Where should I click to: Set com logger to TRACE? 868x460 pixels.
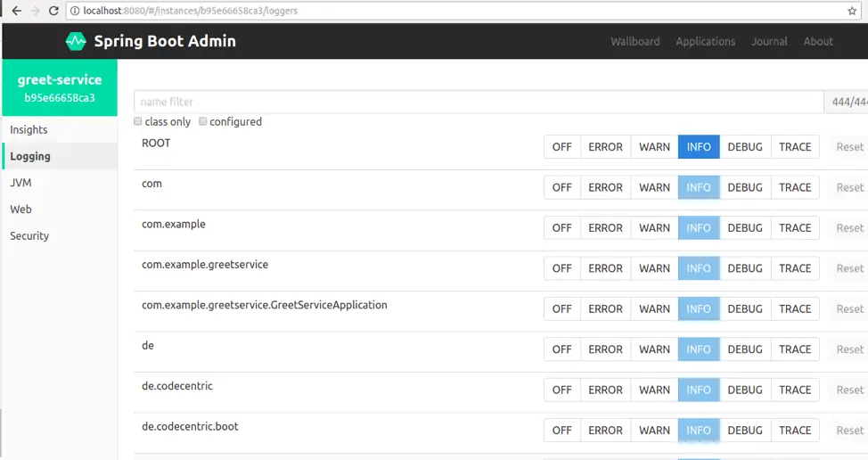pyautogui.click(x=795, y=187)
